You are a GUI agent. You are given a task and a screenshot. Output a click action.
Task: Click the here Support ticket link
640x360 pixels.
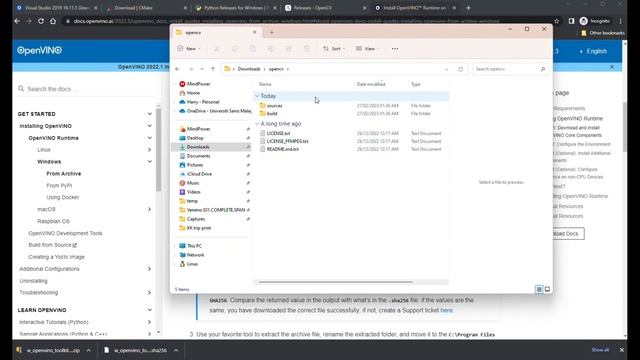point(447,310)
